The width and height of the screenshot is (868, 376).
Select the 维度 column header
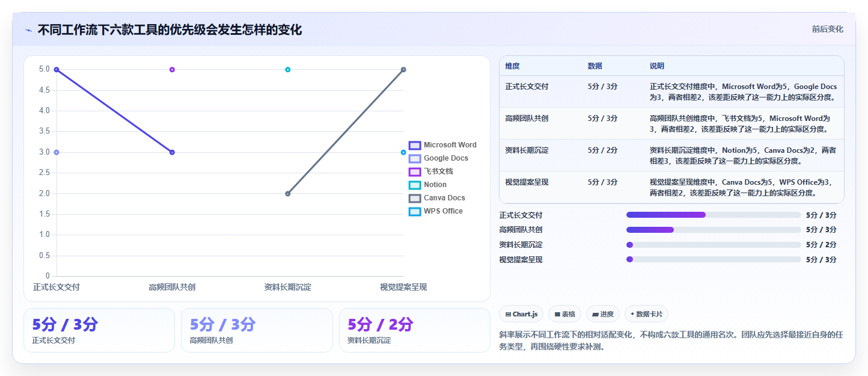[513, 66]
